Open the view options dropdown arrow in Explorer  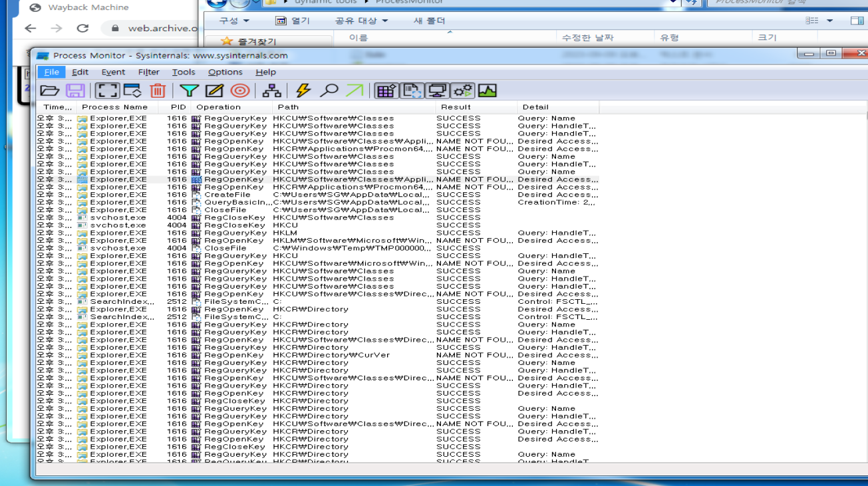click(829, 21)
